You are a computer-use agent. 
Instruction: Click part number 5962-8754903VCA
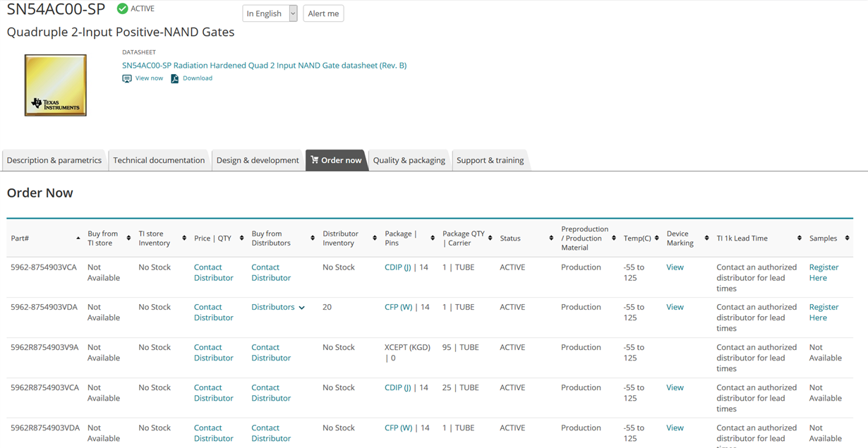(44, 267)
